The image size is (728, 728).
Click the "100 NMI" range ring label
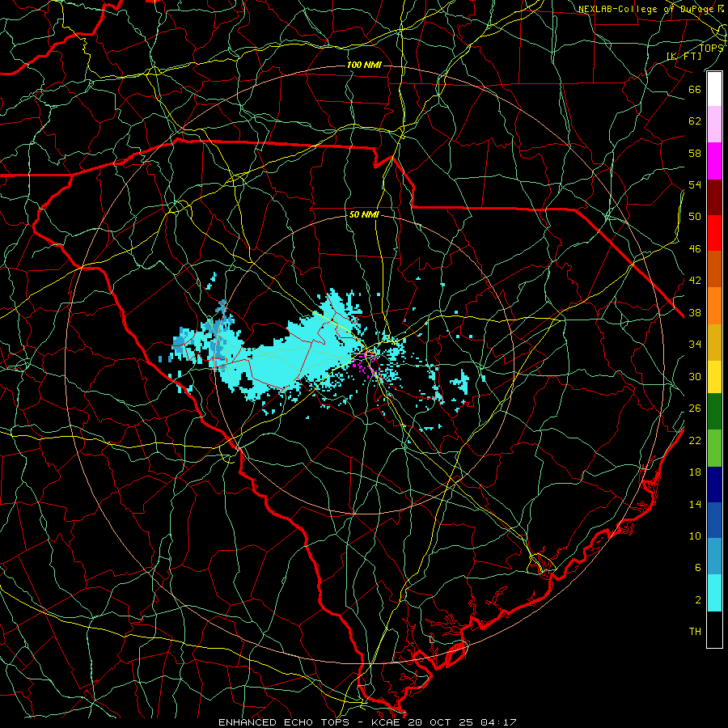point(364,65)
